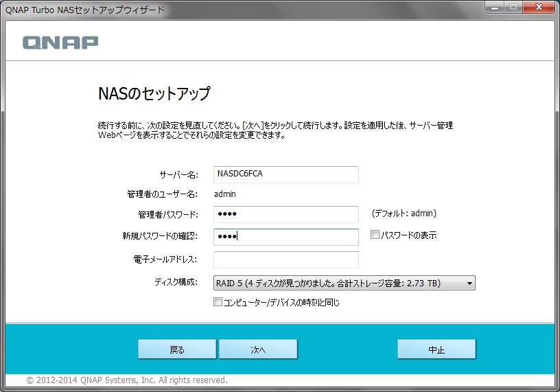Viewport: 560px width, 392px height.
Task: Click into the 管理者パスワード field
Action: (286, 214)
